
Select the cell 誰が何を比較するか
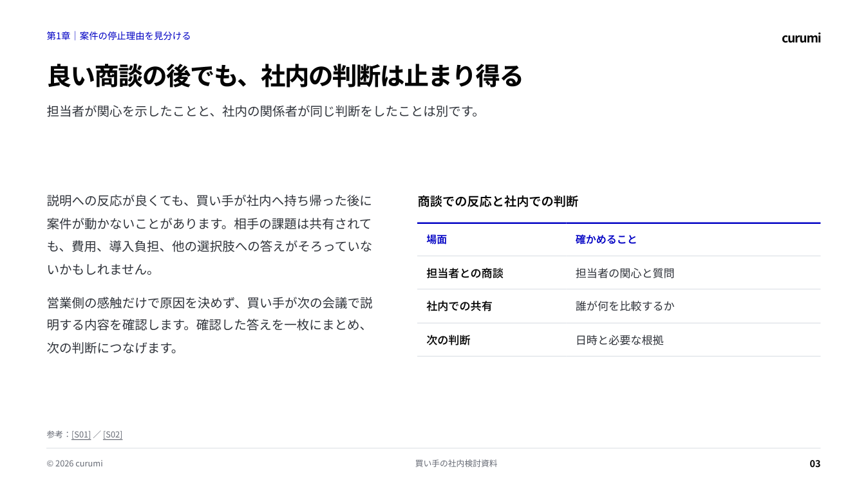[625, 306]
